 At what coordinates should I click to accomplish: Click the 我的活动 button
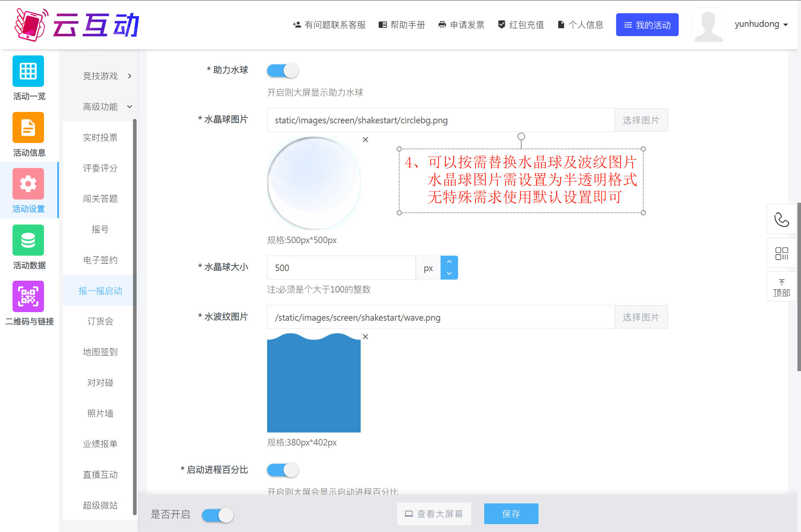[x=647, y=25]
